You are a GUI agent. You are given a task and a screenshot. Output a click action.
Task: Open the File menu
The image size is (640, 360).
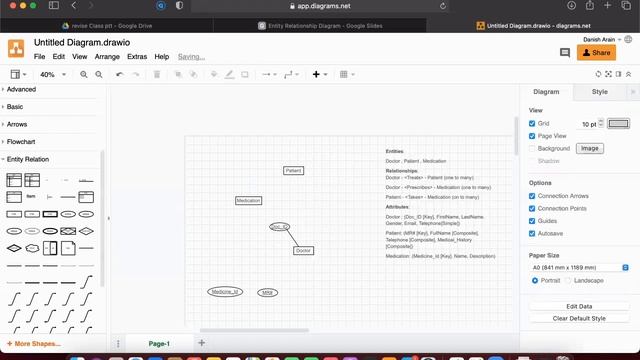pos(39,57)
